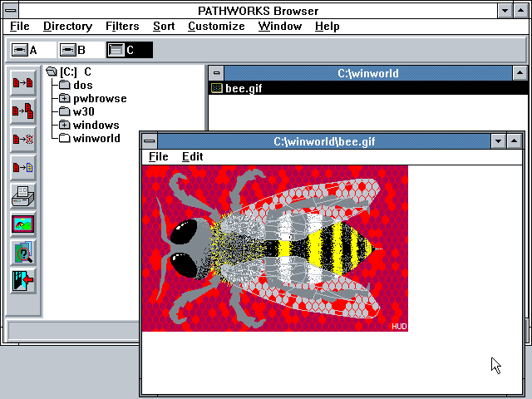Screen dimensions: 532x399
Task: Open the Filters menu
Action: [x=122, y=26]
